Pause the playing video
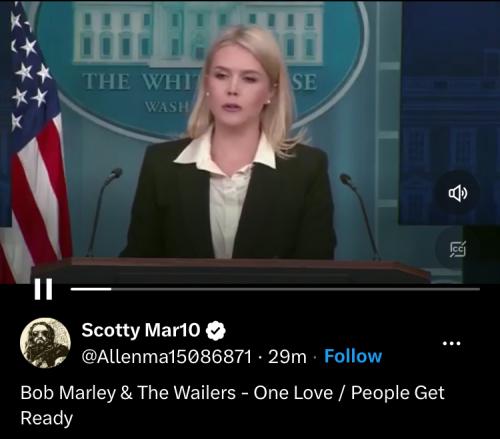Image resolution: width=500 pixels, height=439 pixels. pos(43,289)
